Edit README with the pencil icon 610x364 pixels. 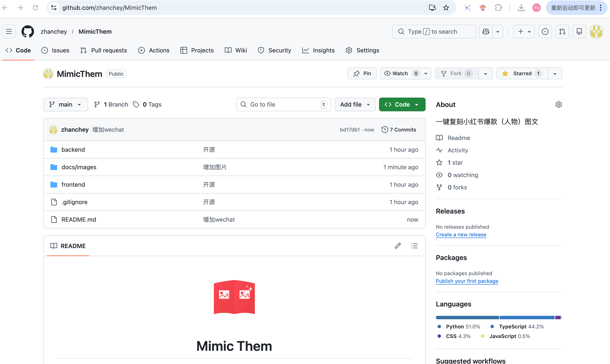point(398,246)
